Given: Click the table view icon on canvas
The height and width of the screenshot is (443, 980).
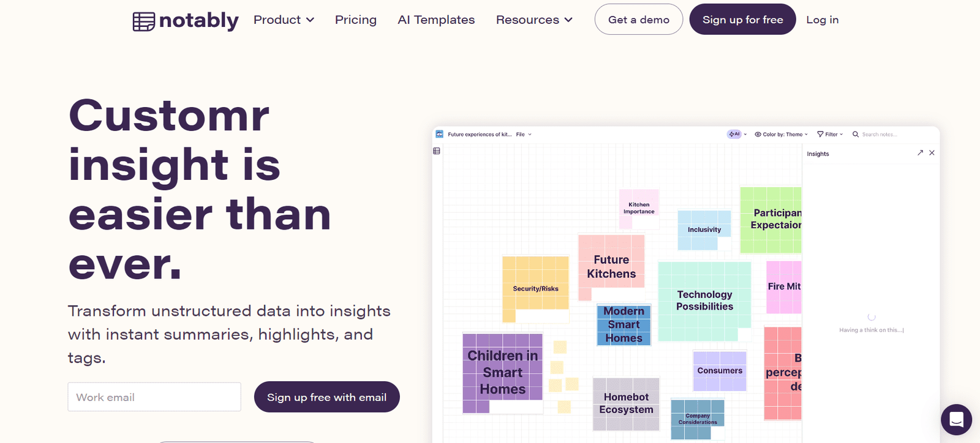Looking at the screenshot, I should (437, 151).
